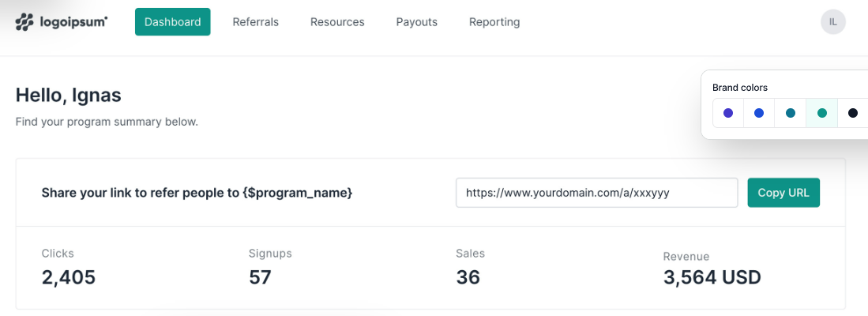This screenshot has width=868, height=316.
Task: Select the highlighted green brand color
Action: [821, 113]
